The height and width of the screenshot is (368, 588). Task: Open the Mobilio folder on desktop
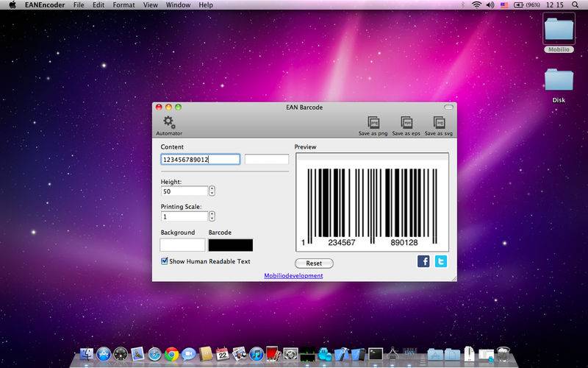[x=559, y=28]
